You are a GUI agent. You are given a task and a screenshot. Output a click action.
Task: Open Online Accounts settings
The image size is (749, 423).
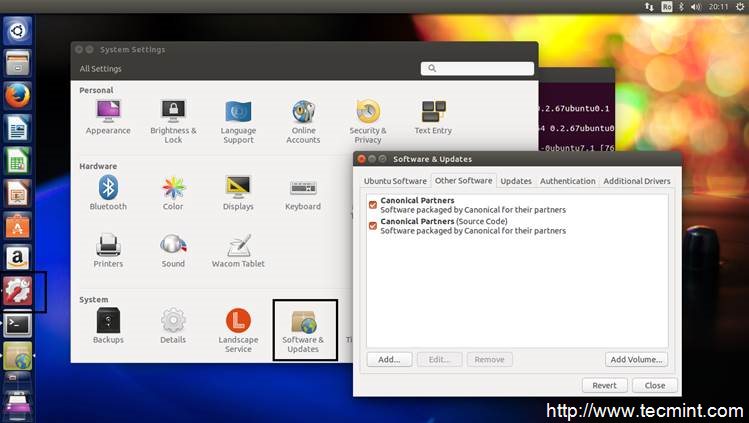tap(303, 121)
